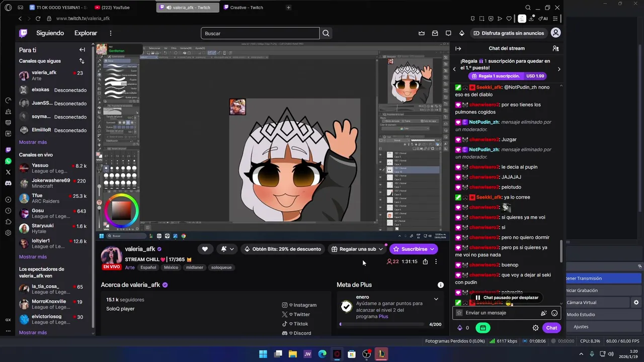
Task: Open emote picker smiley icon
Action: point(554,313)
